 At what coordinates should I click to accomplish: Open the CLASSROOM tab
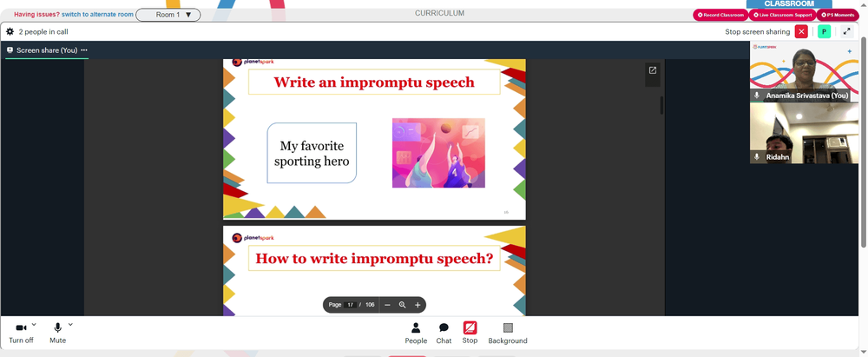click(789, 3)
